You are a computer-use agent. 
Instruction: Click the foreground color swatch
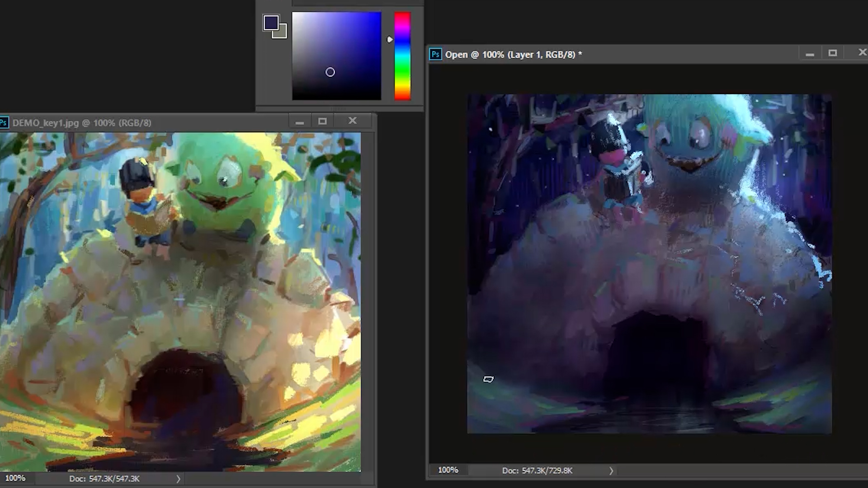(x=270, y=22)
